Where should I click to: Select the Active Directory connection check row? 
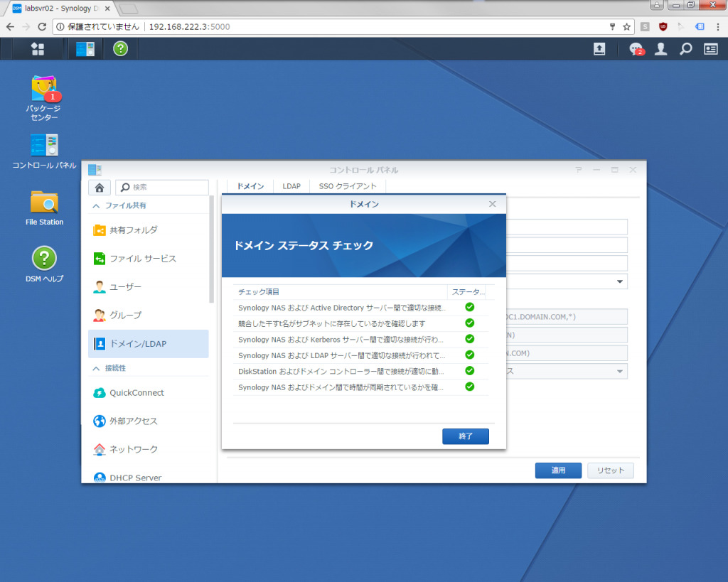(360, 308)
